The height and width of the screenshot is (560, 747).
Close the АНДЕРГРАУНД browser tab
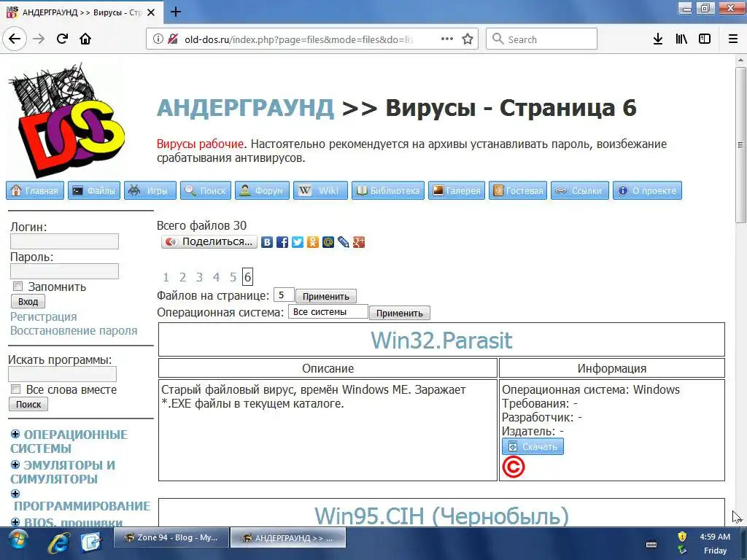click(x=151, y=12)
